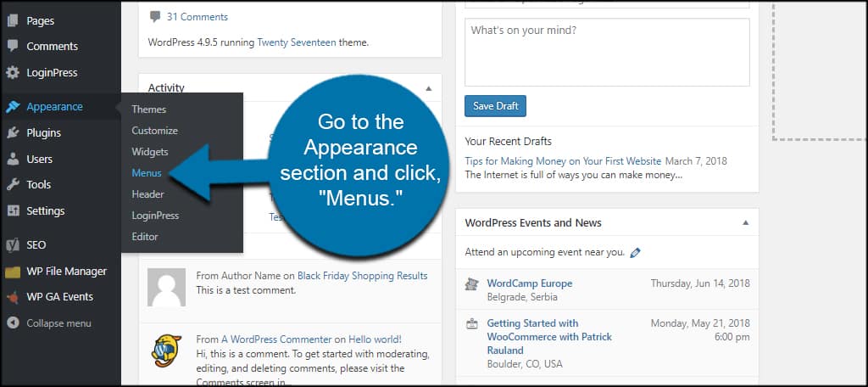Click the LoginPress gear icon

(13, 73)
